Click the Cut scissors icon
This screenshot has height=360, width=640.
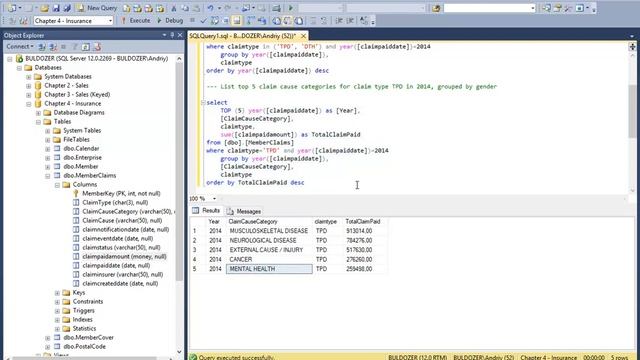coord(173,8)
